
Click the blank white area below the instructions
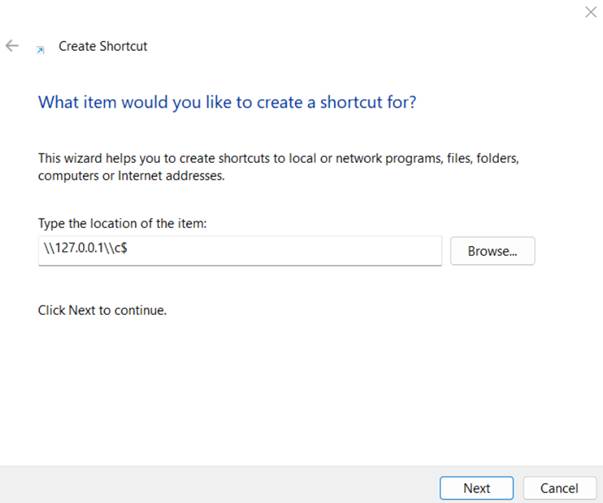coord(300,390)
